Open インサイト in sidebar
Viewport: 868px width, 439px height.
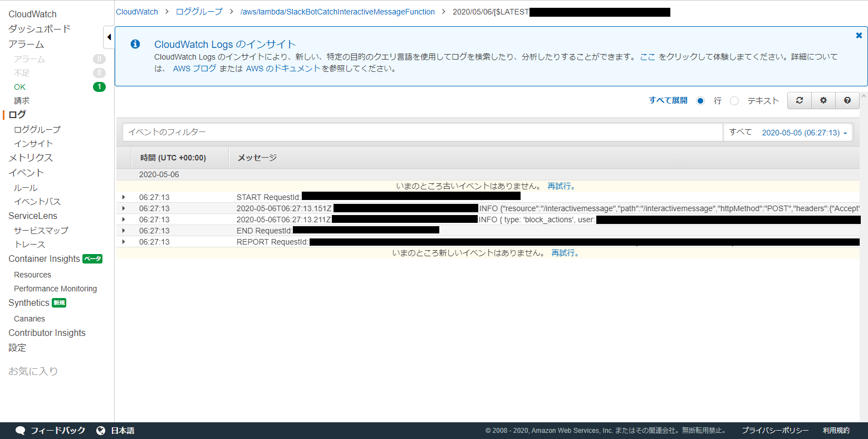(33, 144)
